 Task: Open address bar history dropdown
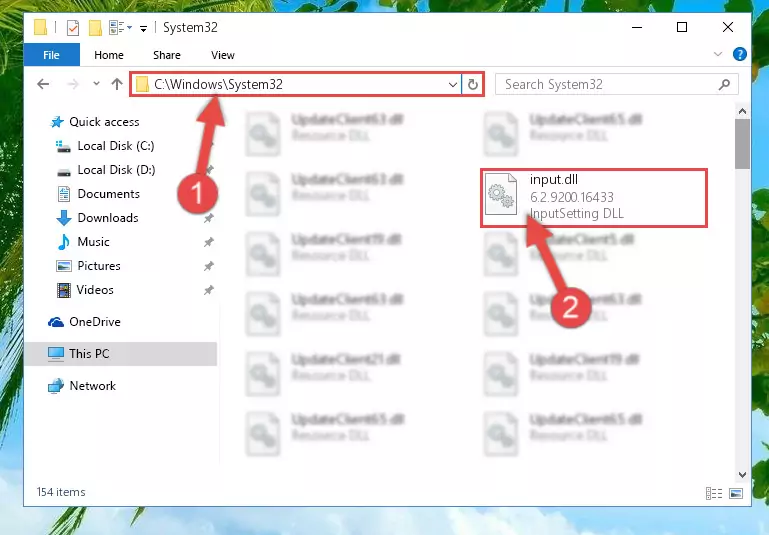pyautogui.click(x=453, y=85)
